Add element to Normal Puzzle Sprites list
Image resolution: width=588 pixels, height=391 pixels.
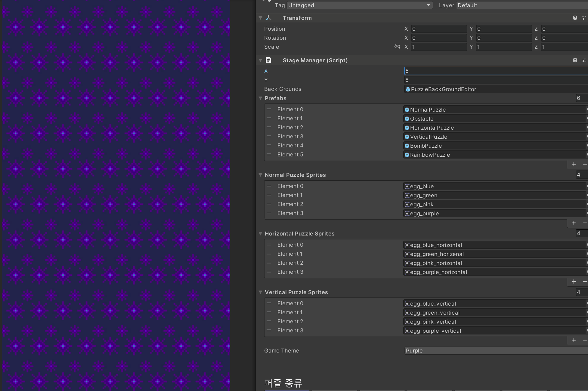[574, 223]
